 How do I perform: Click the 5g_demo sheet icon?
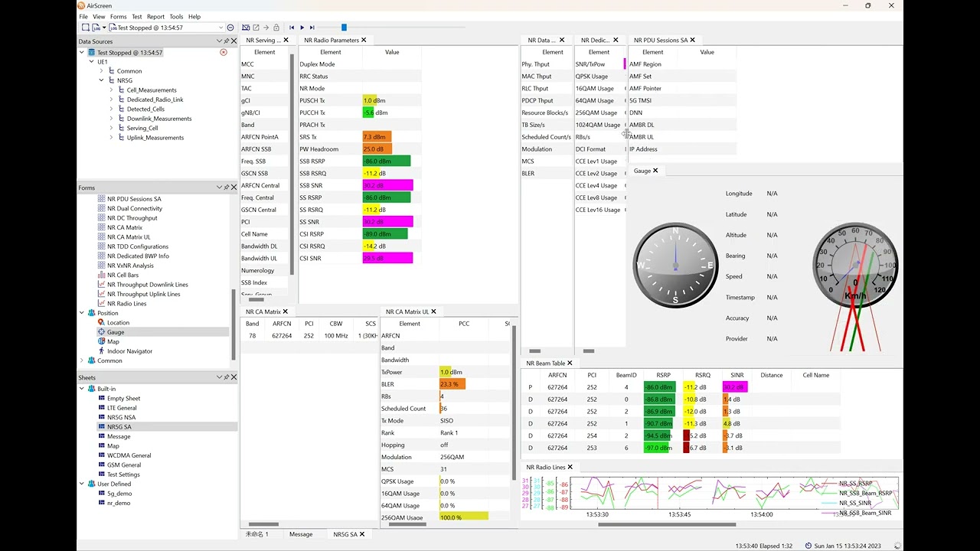101,494
